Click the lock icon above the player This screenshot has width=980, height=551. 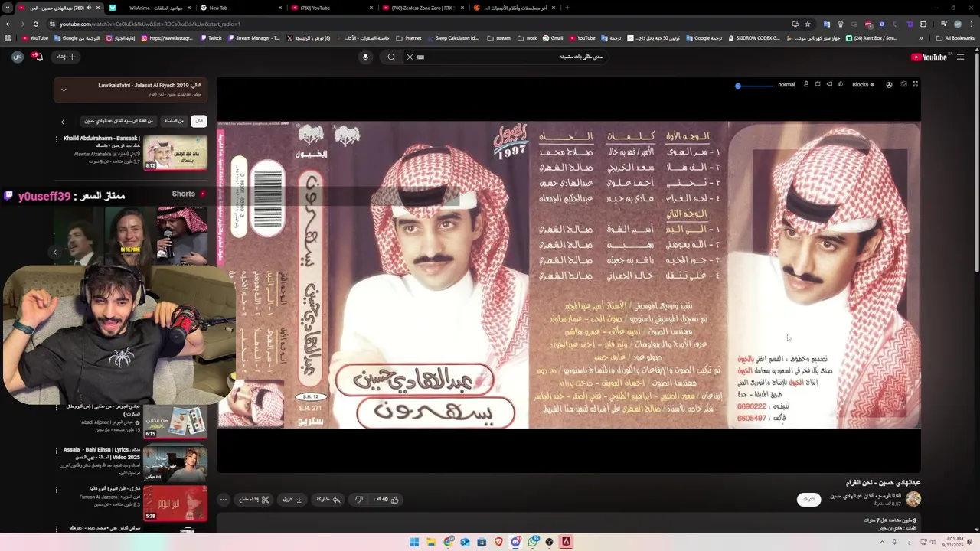[x=806, y=84]
